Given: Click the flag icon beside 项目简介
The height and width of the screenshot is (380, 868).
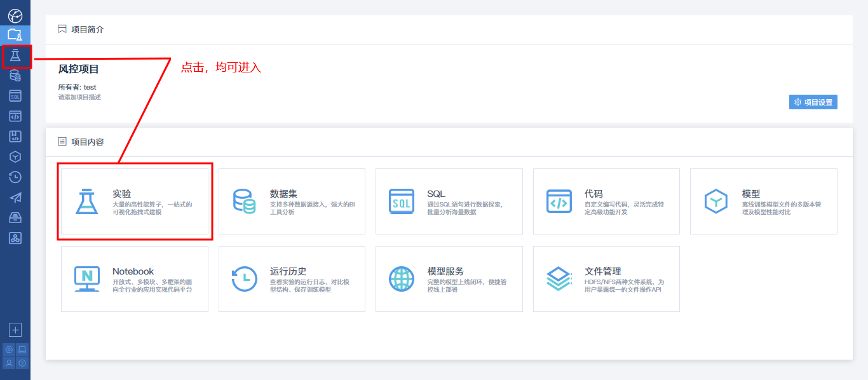Looking at the screenshot, I should click(x=62, y=29).
